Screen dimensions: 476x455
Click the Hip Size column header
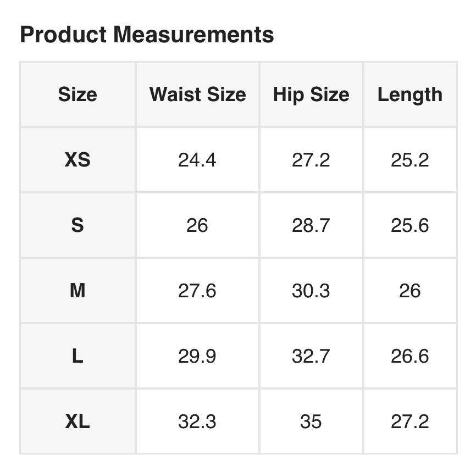[311, 95]
